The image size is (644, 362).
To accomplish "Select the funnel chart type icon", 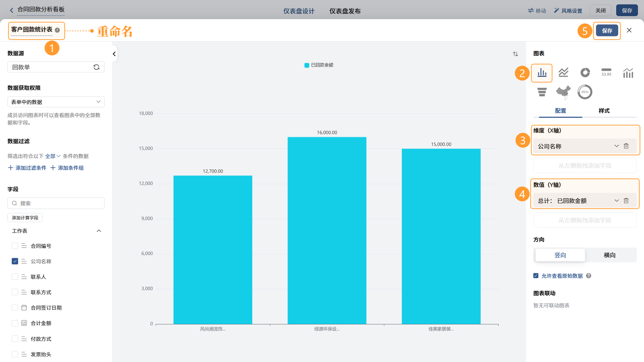I will click(x=542, y=92).
